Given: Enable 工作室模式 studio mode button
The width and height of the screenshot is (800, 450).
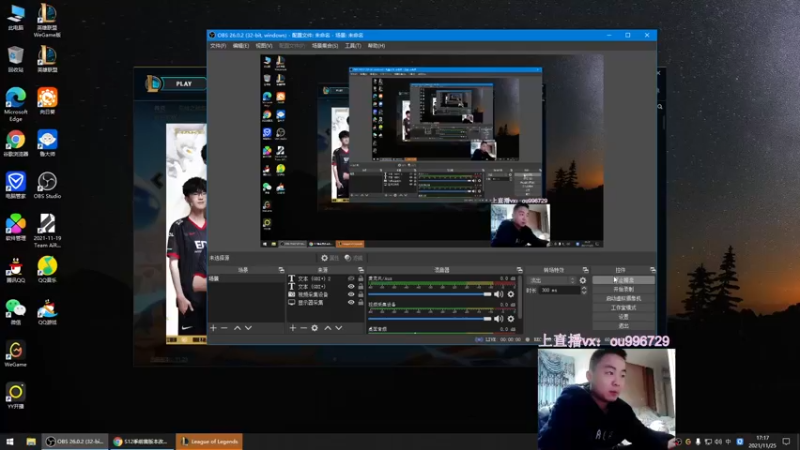Looking at the screenshot, I should pos(623,308).
